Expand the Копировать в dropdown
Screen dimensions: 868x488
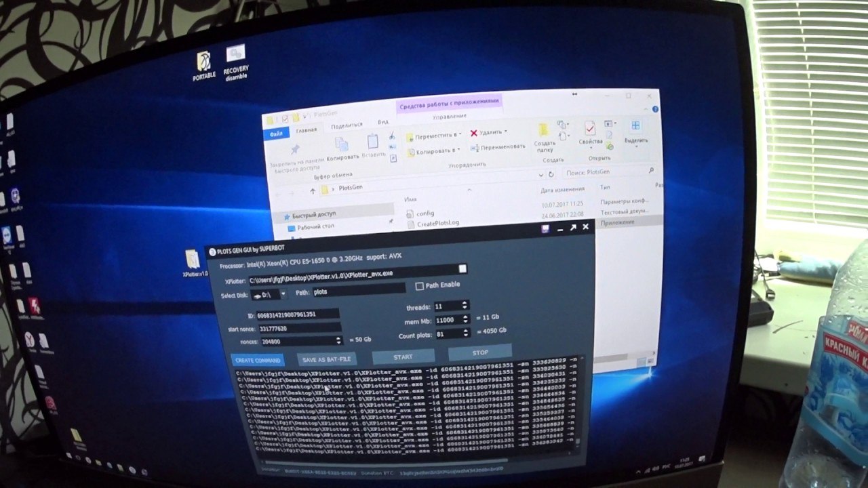point(459,150)
